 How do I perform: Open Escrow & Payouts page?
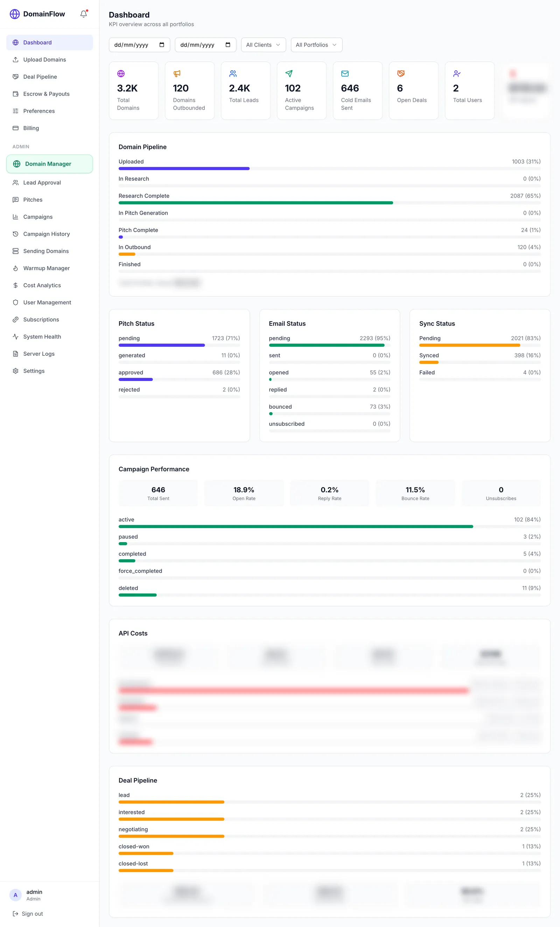[50, 94]
